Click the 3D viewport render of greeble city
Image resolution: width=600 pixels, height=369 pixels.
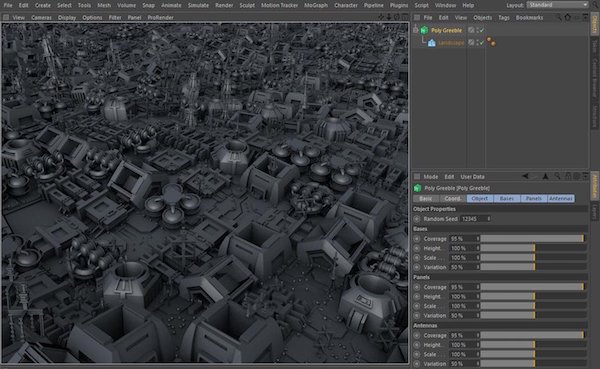[x=205, y=193]
